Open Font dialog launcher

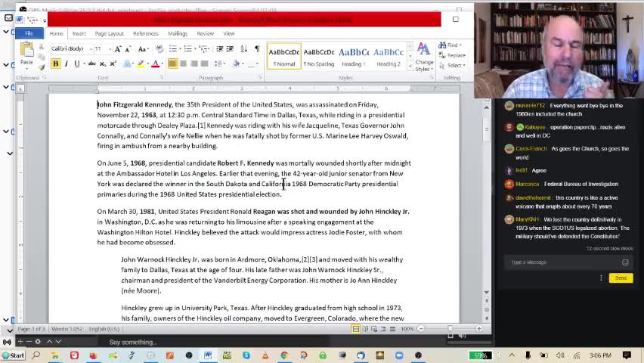162,77
